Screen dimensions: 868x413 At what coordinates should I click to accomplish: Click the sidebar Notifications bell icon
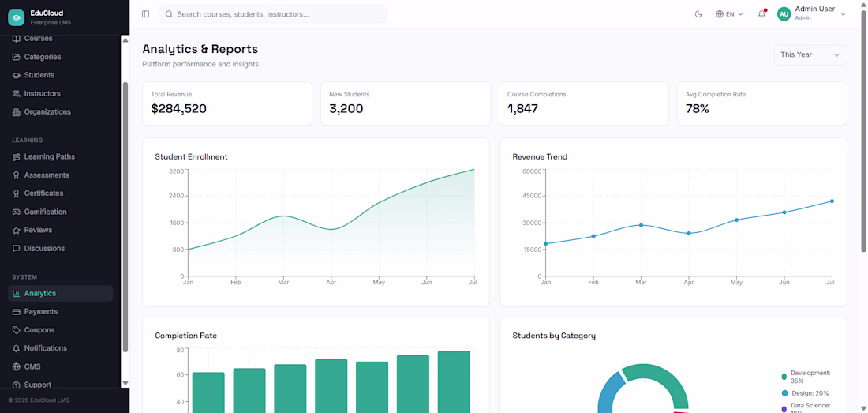(16, 348)
